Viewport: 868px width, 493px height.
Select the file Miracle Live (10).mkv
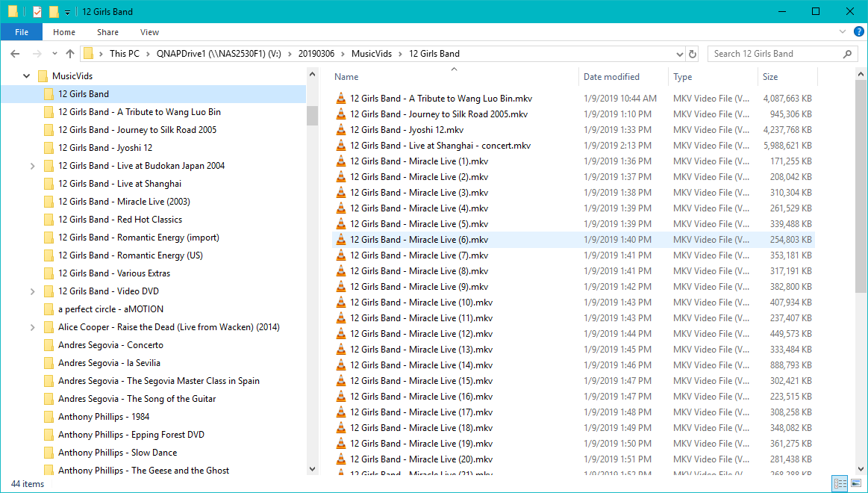click(x=421, y=303)
